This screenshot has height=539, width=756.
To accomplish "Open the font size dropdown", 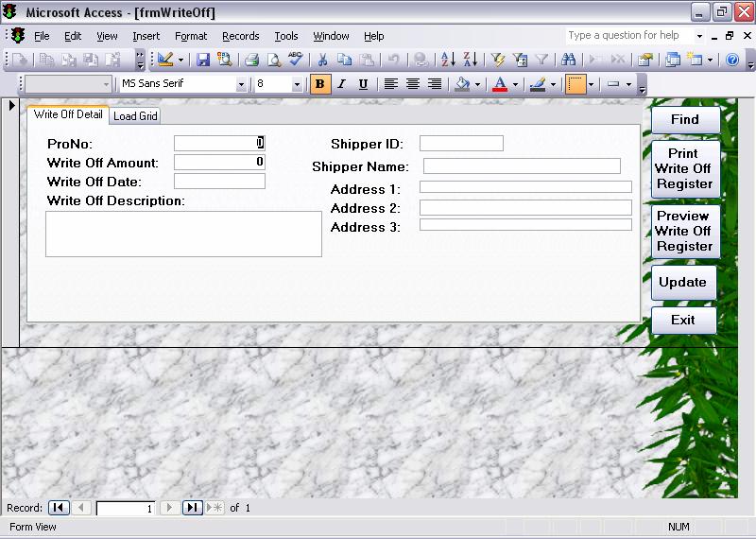I will click(x=297, y=84).
